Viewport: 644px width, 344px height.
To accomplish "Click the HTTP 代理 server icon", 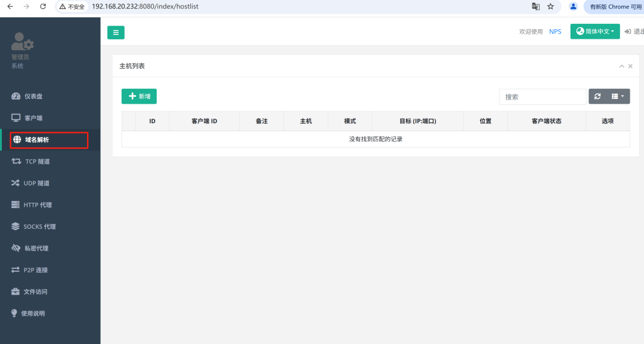I will coord(15,204).
